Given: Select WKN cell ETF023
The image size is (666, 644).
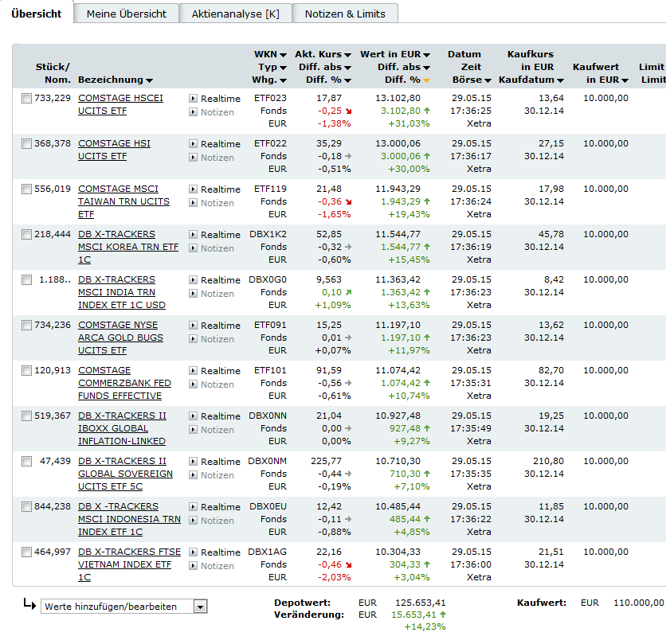Looking at the screenshot, I should (270, 98).
